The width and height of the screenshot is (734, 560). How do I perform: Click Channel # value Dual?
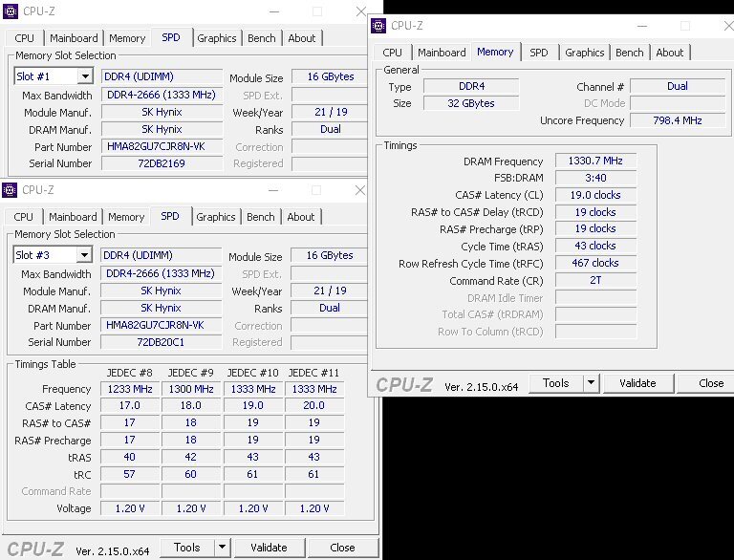pyautogui.click(x=678, y=86)
